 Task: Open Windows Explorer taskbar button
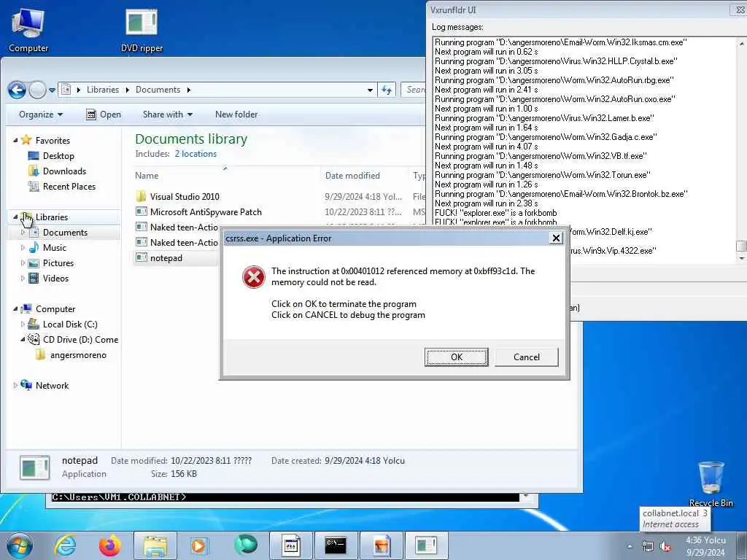tap(155, 545)
